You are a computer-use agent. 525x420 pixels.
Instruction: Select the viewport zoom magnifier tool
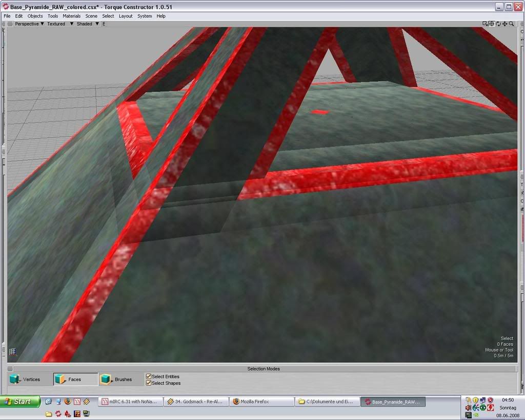coord(511,24)
